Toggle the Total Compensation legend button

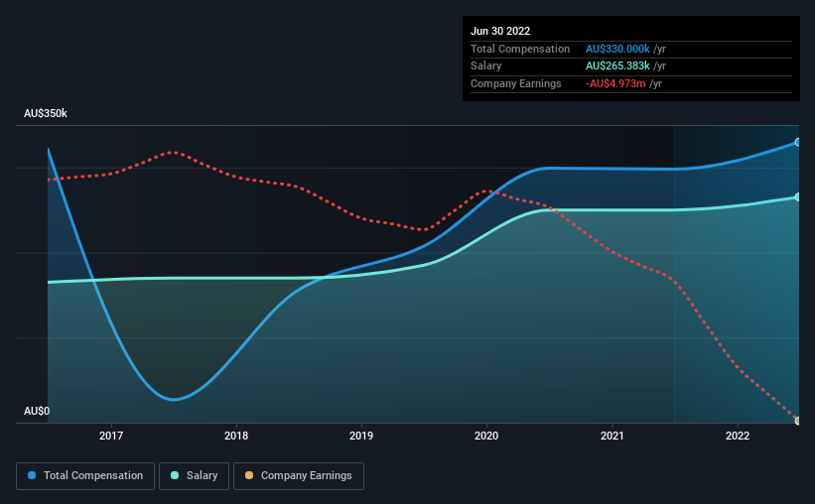pos(85,476)
